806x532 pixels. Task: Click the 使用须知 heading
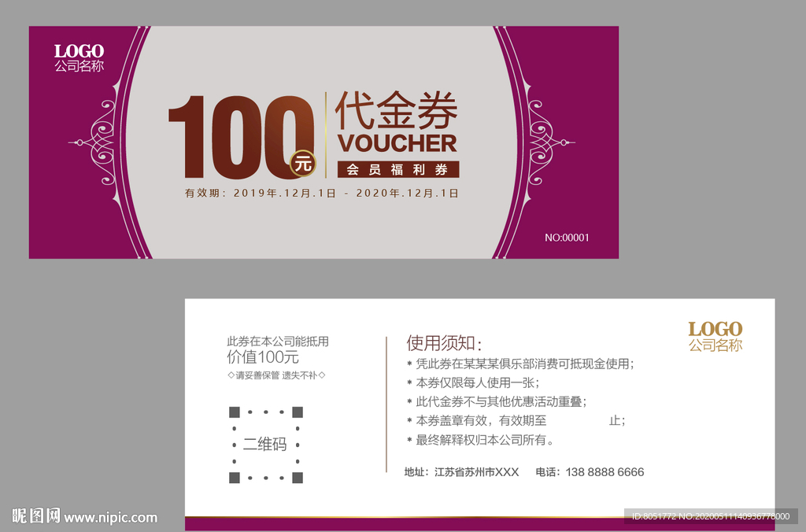click(444, 343)
